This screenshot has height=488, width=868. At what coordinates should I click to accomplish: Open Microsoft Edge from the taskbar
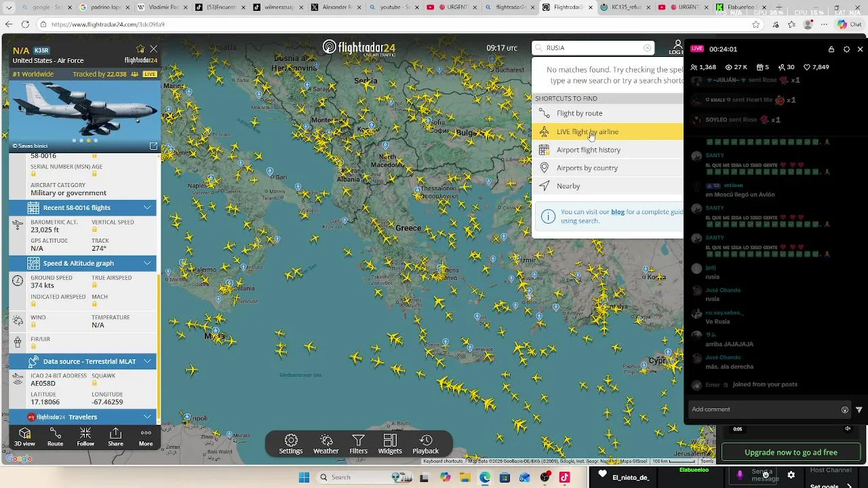pyautogui.click(x=485, y=477)
